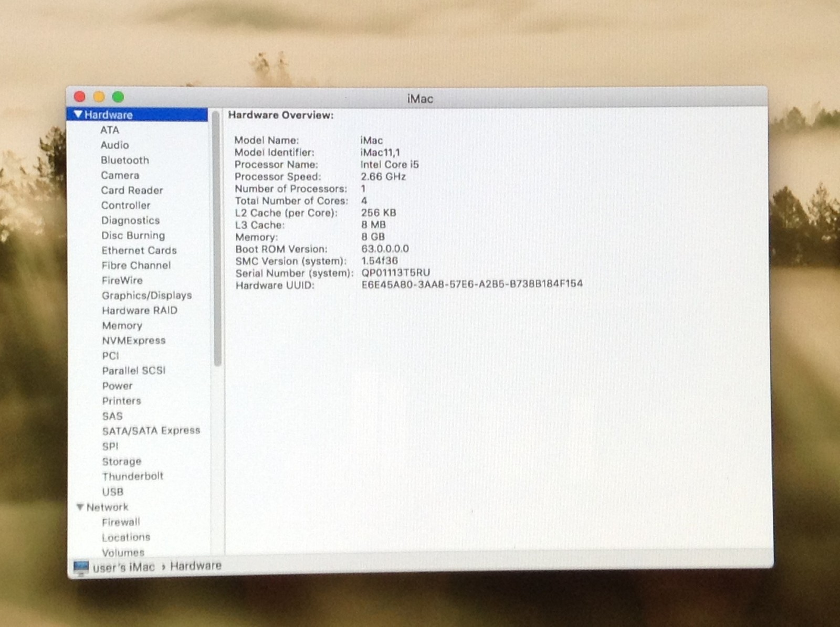This screenshot has height=627, width=840.
Task: Show Graphics/Displays information
Action: tap(147, 295)
